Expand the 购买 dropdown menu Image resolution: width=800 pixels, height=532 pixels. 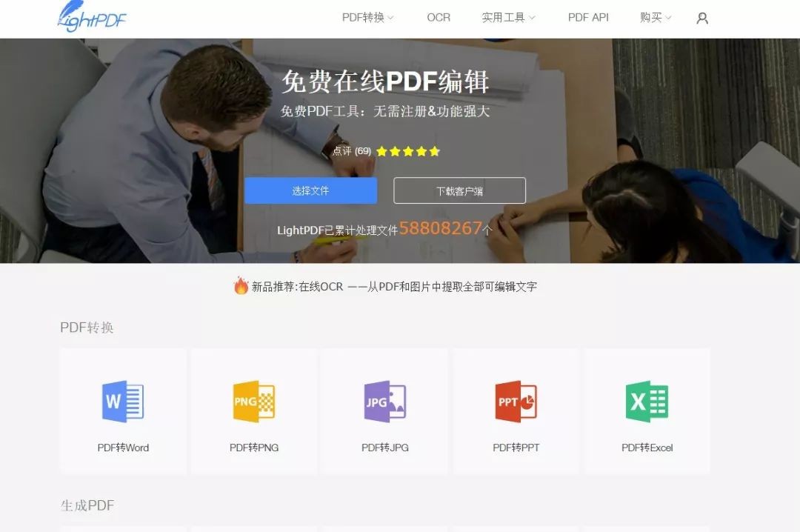coord(656,17)
